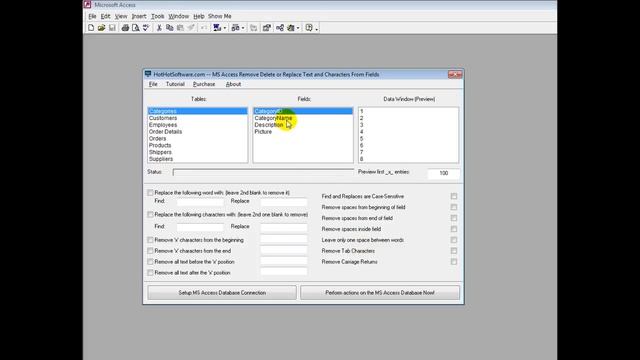The image size is (640, 360).
Task: Click the Print Preview toolbar icon
Action: 136,28
